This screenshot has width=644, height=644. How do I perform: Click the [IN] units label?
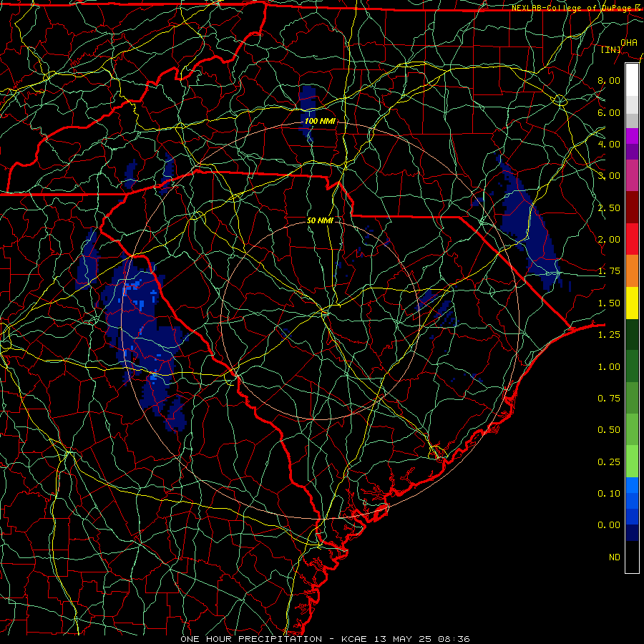[611, 49]
